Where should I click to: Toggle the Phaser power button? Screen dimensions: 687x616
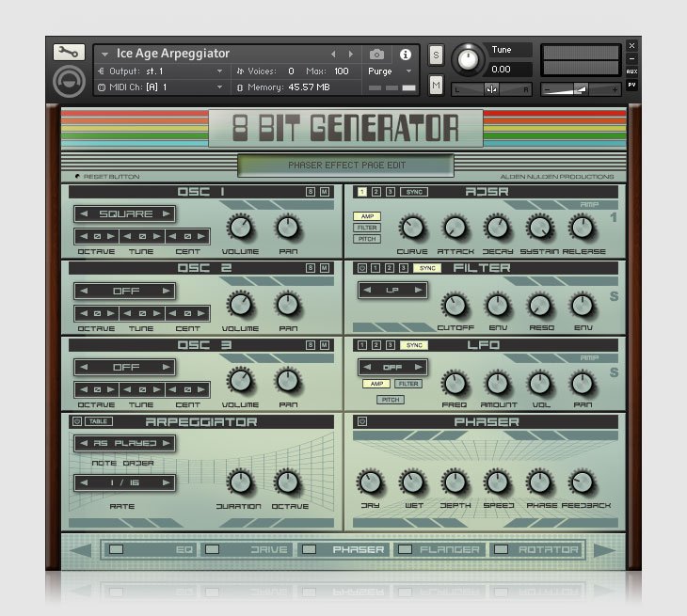coord(362,421)
